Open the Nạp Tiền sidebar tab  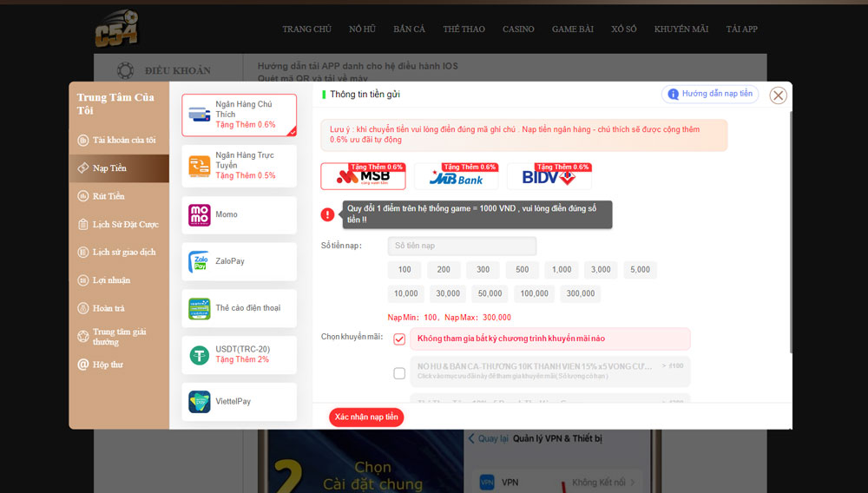point(119,168)
